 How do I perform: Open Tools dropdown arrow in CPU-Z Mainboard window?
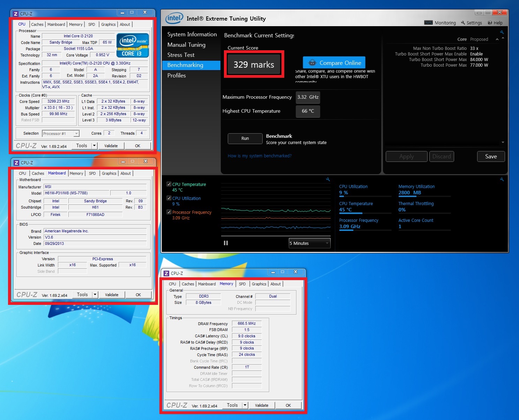[x=95, y=295]
